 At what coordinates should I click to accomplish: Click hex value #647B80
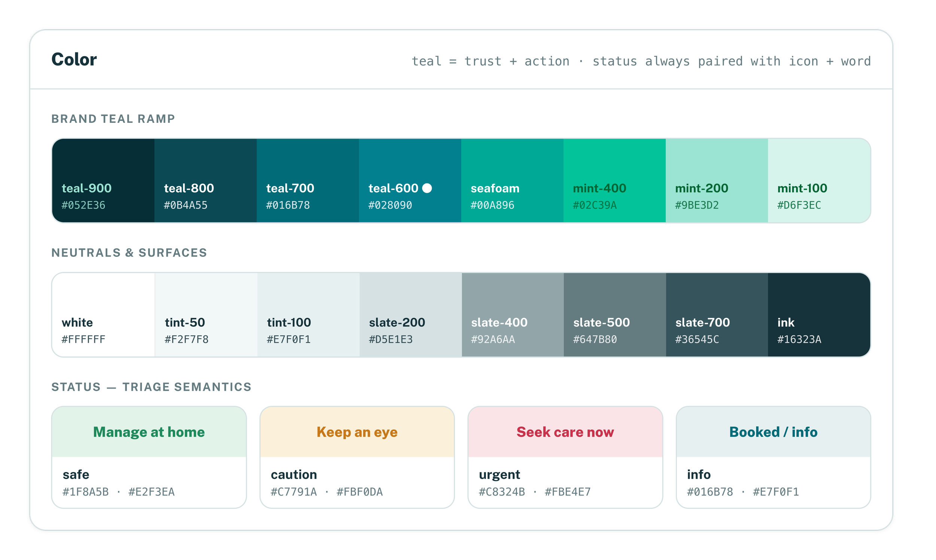point(595,340)
